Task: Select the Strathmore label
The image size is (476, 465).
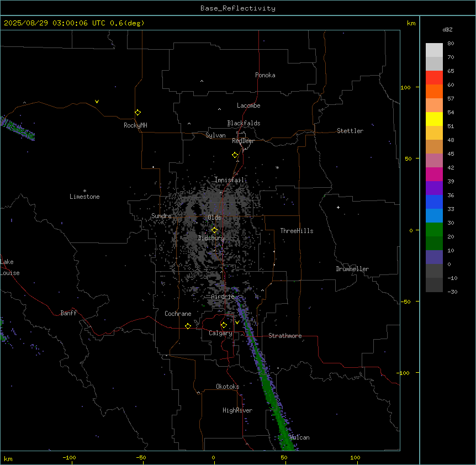Action: coord(285,336)
